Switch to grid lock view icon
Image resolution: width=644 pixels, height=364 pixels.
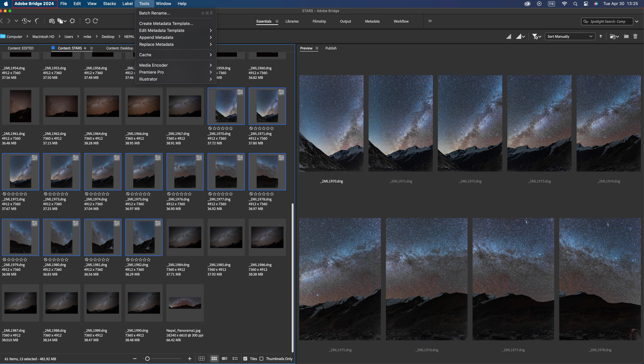coord(202,358)
